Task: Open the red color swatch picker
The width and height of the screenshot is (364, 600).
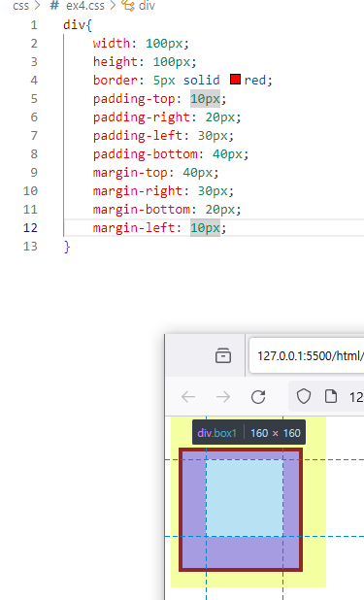Action: click(x=236, y=80)
